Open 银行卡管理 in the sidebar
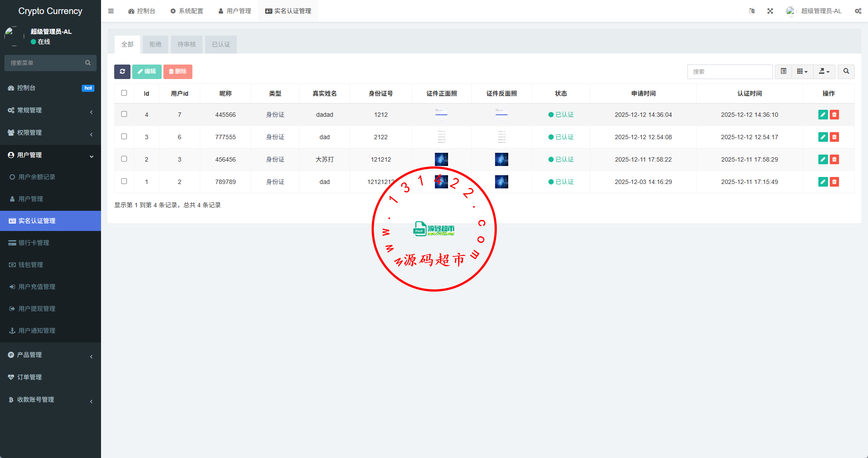The image size is (868, 458). point(34,243)
